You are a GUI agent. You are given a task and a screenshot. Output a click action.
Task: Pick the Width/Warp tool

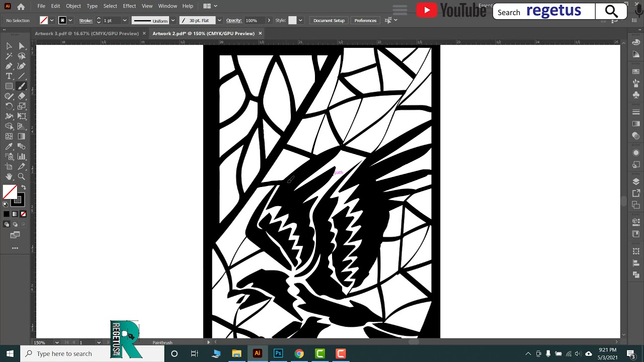(9, 117)
